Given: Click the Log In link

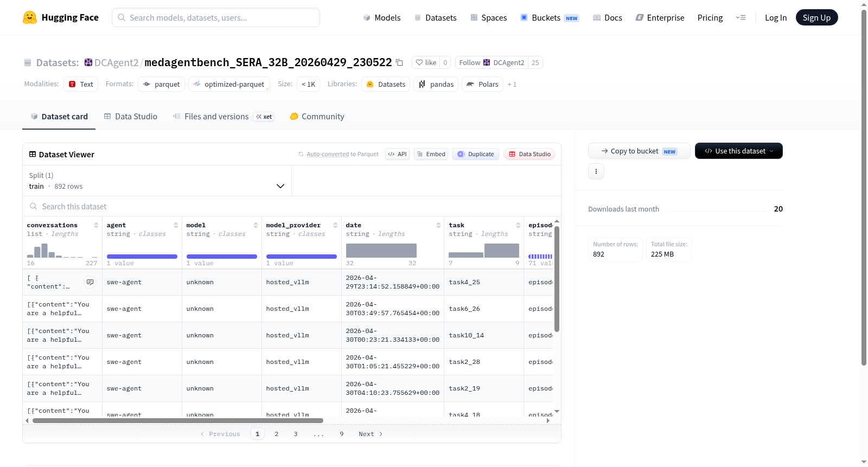Looking at the screenshot, I should click(x=776, y=17).
